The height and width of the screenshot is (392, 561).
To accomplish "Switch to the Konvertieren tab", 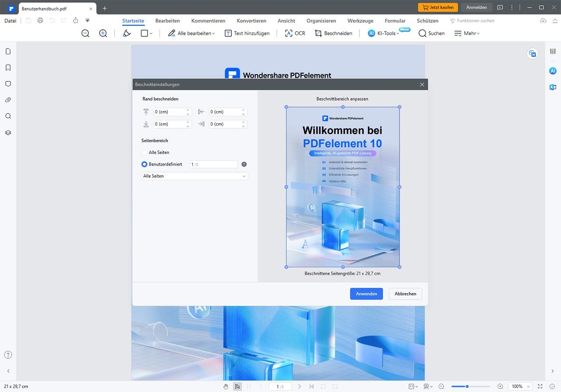I will tap(252, 21).
